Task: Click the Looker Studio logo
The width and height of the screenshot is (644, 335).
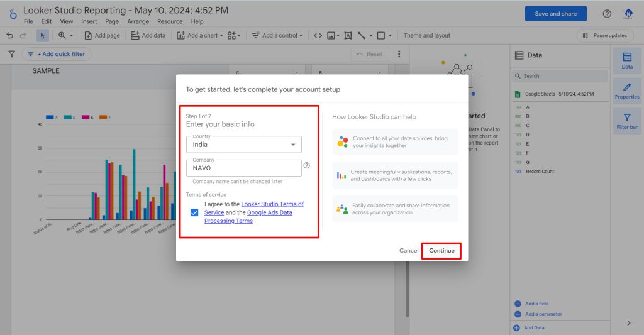Action: tap(13, 14)
